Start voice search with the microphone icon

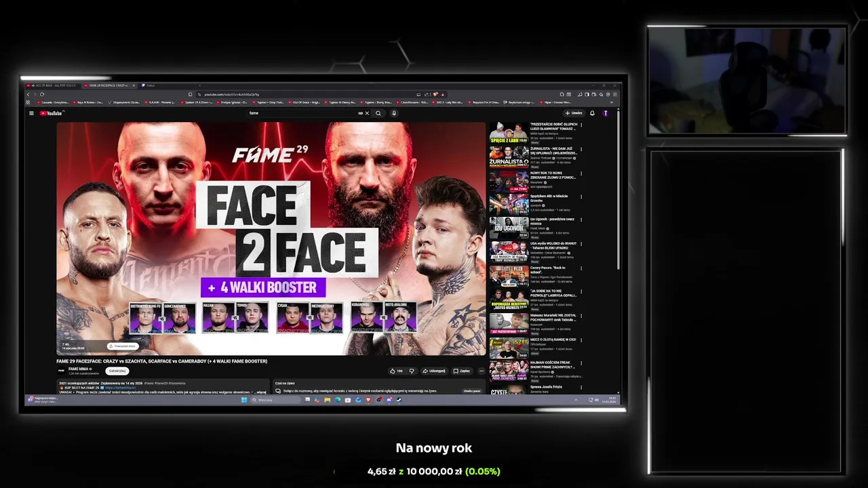click(394, 113)
